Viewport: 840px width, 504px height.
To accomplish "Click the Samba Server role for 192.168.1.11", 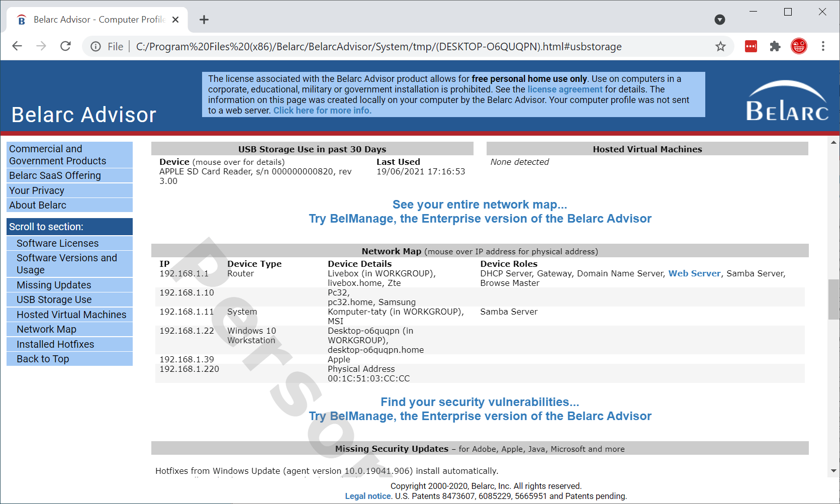I will click(x=509, y=312).
